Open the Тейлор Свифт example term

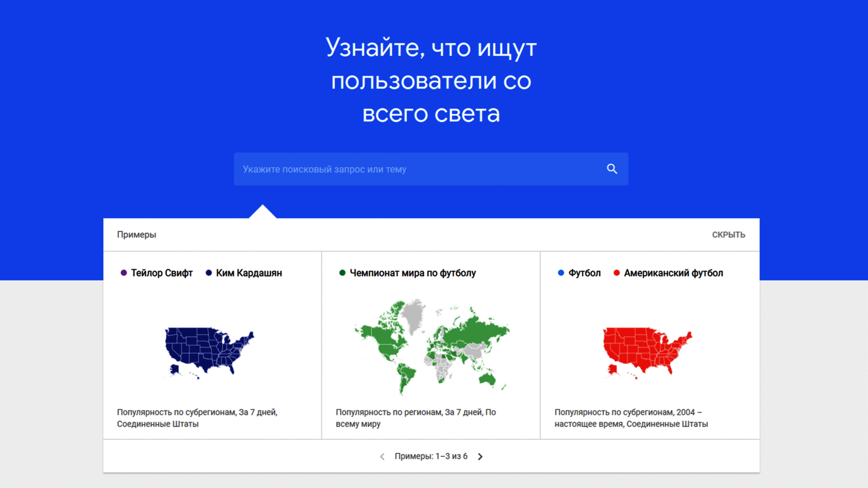(x=162, y=273)
